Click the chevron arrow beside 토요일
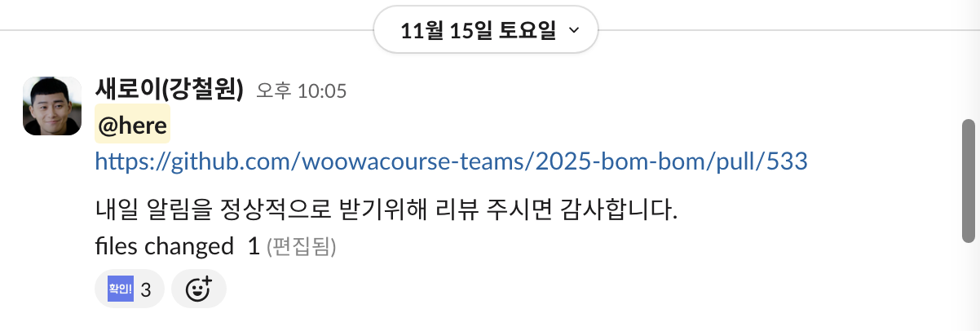Image resolution: width=980 pixels, height=331 pixels. click(x=573, y=31)
